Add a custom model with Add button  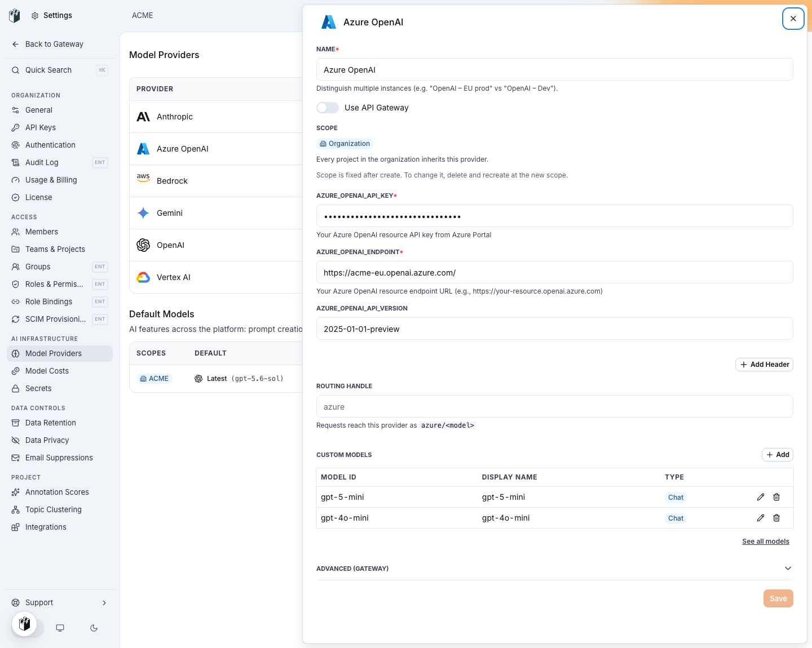(778, 455)
